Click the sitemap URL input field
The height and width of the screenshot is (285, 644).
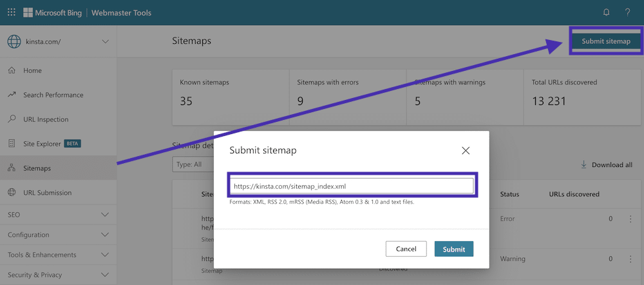(352, 186)
